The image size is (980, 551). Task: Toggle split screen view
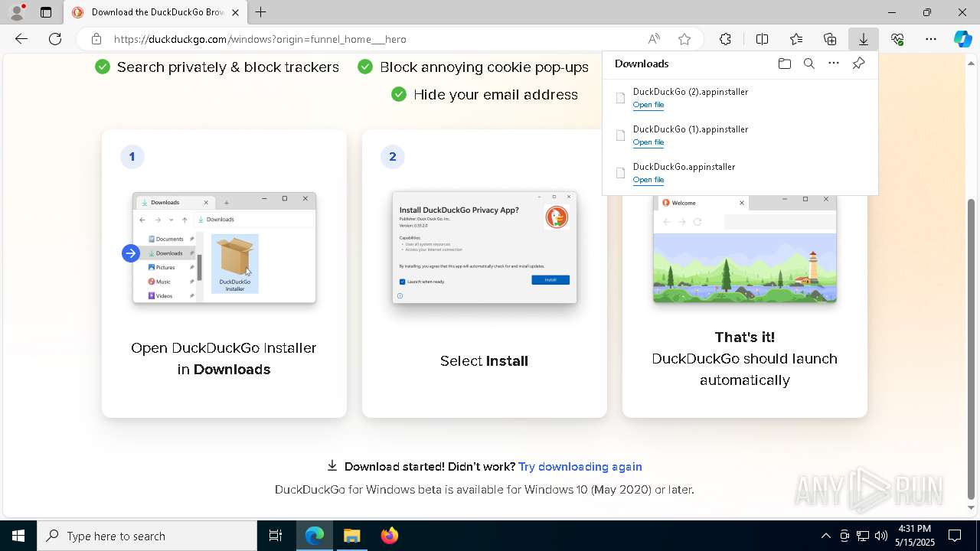tap(762, 39)
